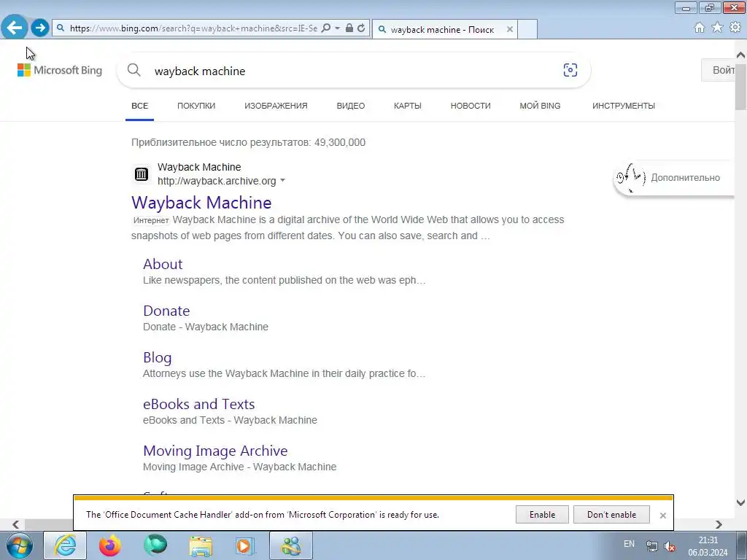The height and width of the screenshot is (560, 747).
Task: Switch to the ПОКУПКИ tab
Action: pyautogui.click(x=196, y=106)
